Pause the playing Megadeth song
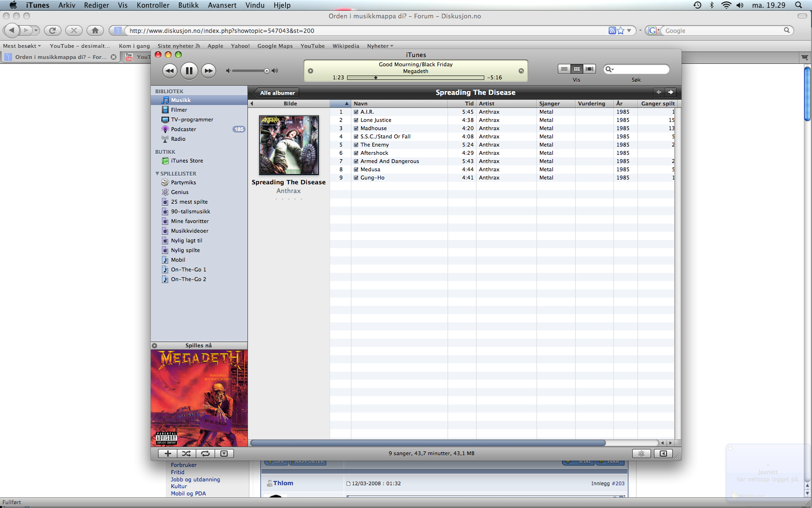Viewport: 812px width, 508px height. [x=189, y=71]
